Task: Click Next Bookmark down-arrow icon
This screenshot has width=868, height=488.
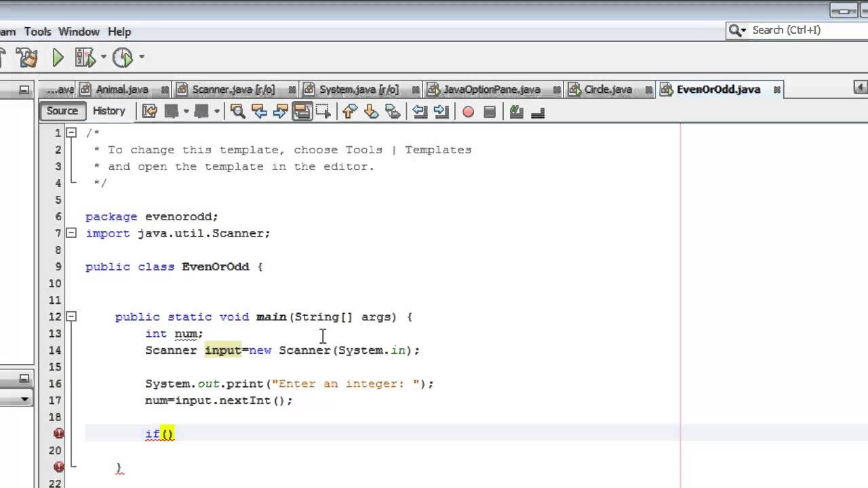Action: click(371, 112)
